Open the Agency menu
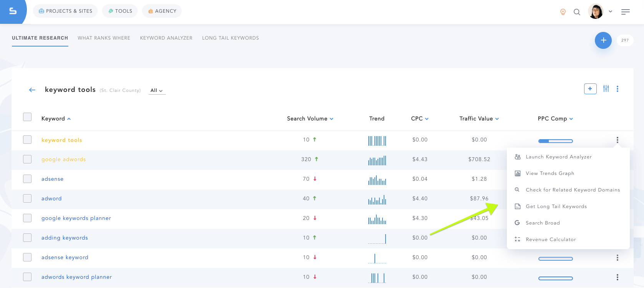644x288 pixels. click(162, 11)
